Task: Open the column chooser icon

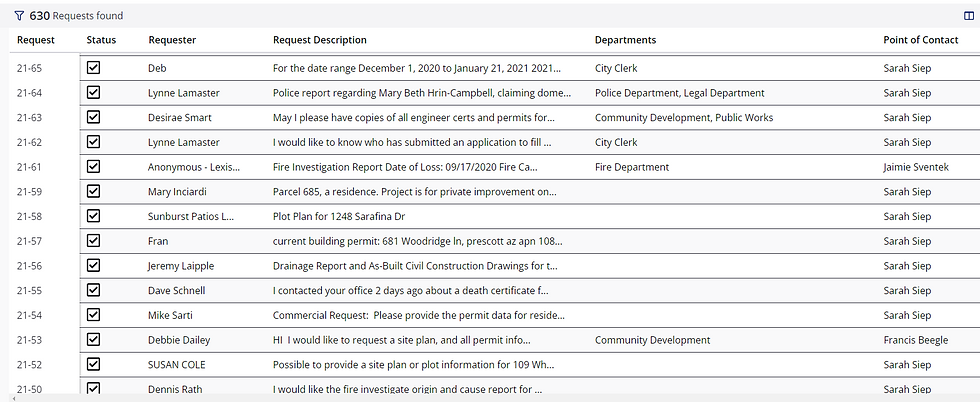Action: [x=969, y=16]
